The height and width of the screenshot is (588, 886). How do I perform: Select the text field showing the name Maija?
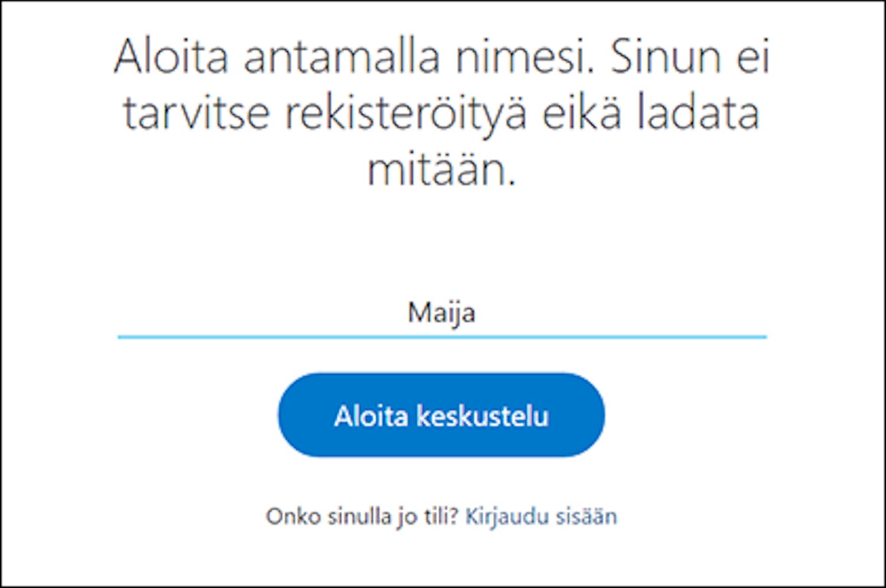pyautogui.click(x=441, y=312)
